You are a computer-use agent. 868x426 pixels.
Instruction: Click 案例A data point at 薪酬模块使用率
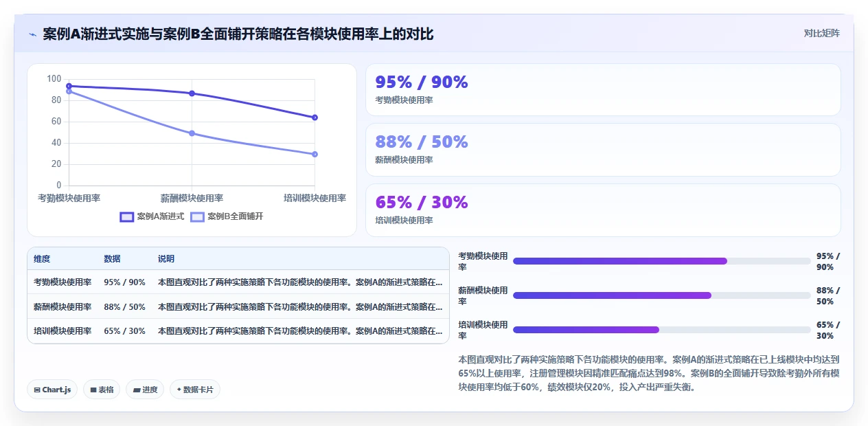pos(192,93)
